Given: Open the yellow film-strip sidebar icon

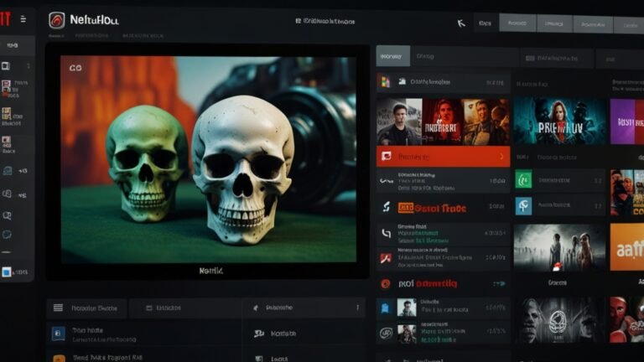Looking at the screenshot, I should coord(6,113).
